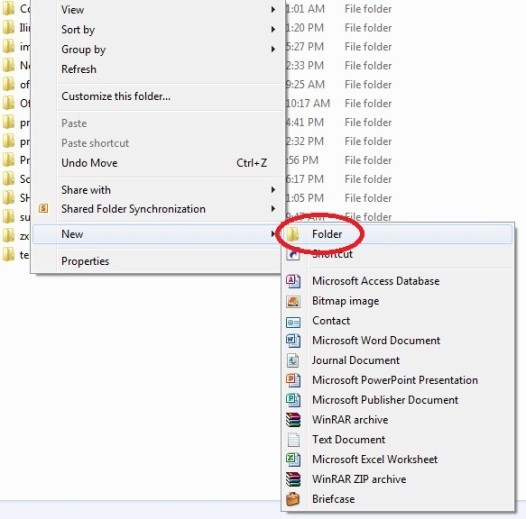Click the Microsoft Word Document icon
526x519 pixels.
pyautogui.click(x=293, y=341)
